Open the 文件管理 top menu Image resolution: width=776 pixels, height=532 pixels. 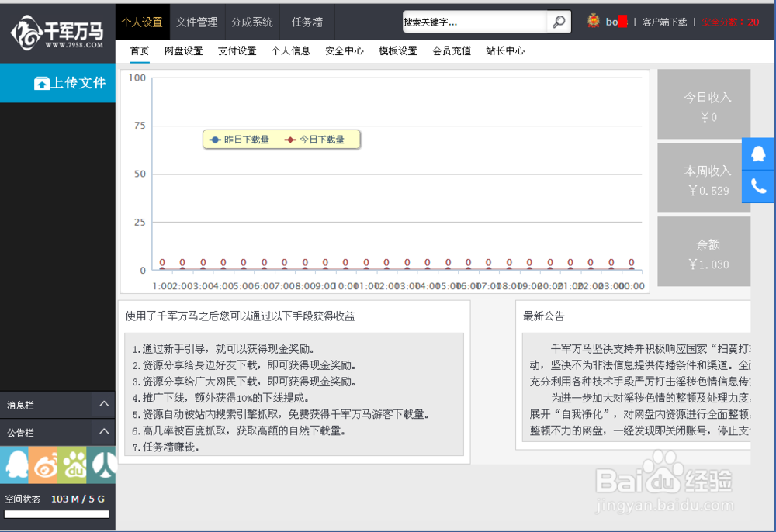(x=197, y=22)
